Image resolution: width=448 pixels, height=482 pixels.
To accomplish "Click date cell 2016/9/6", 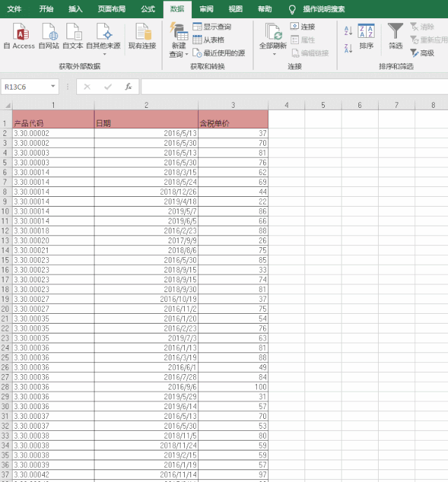I will tap(146, 387).
